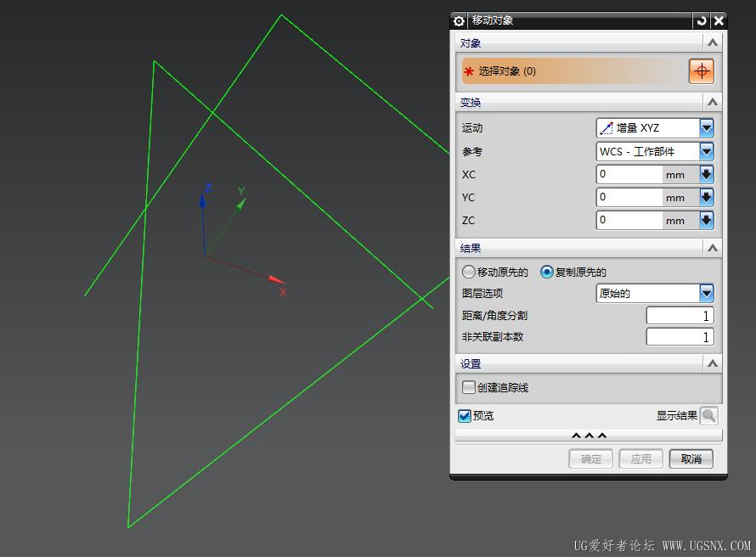Enable the 创建追踪线 checkbox
756x557 pixels.
[469, 388]
